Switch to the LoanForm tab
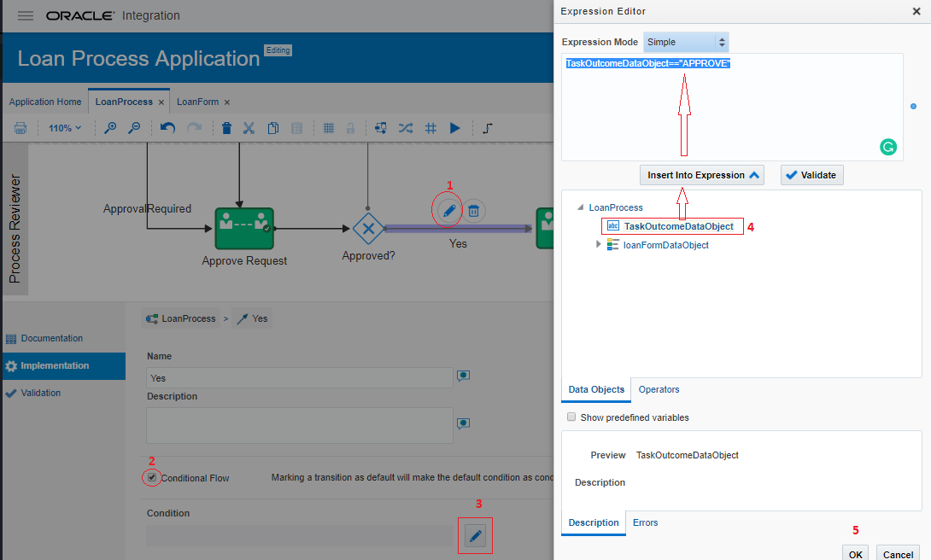 point(197,102)
